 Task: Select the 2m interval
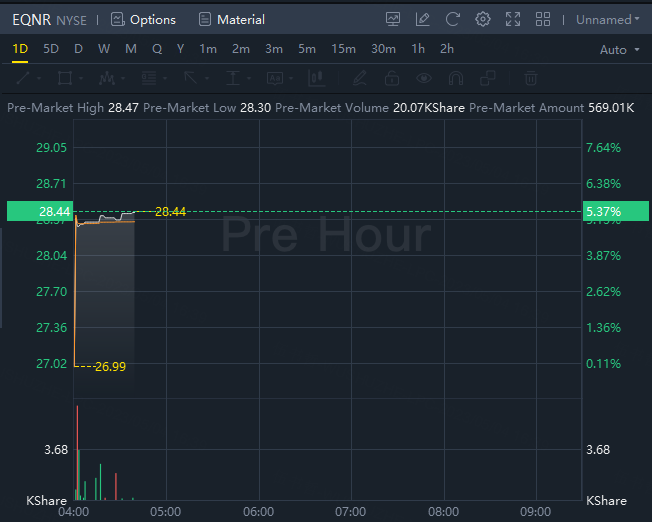pyautogui.click(x=241, y=49)
